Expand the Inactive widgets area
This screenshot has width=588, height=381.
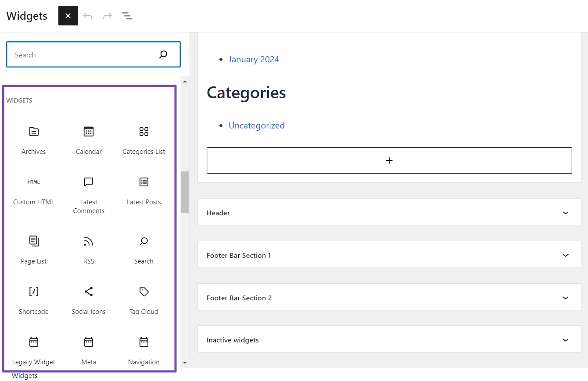[389, 340]
